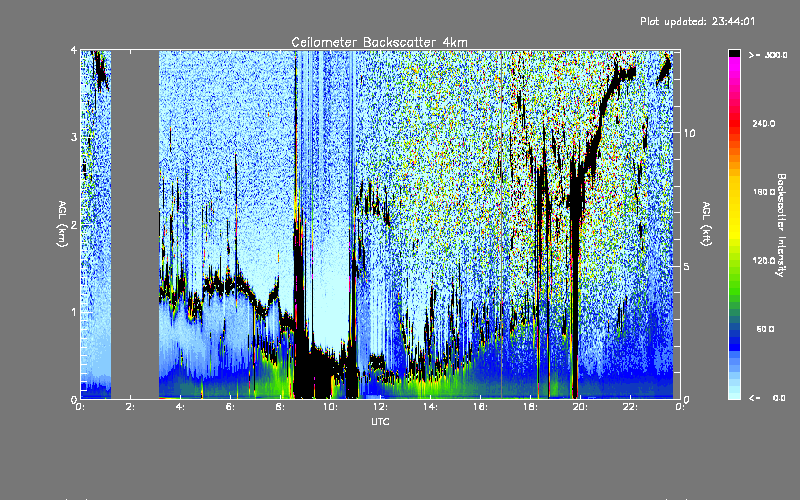
Task: Click the black cloud column near 20: UTC
Action: 576,281
